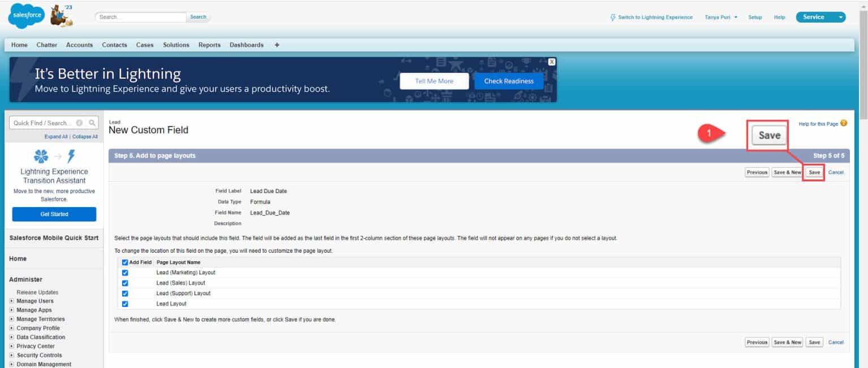Open the Cases tab
The width and height of the screenshot is (868, 368).
tap(145, 45)
